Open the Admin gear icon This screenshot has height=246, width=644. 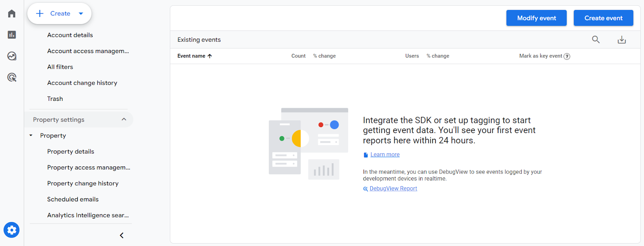(x=12, y=230)
